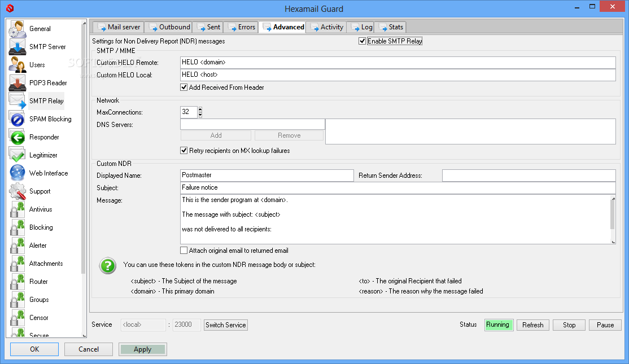Click the Return Sender Address field
Image resolution: width=629 pixels, height=364 pixels.
[x=529, y=175]
